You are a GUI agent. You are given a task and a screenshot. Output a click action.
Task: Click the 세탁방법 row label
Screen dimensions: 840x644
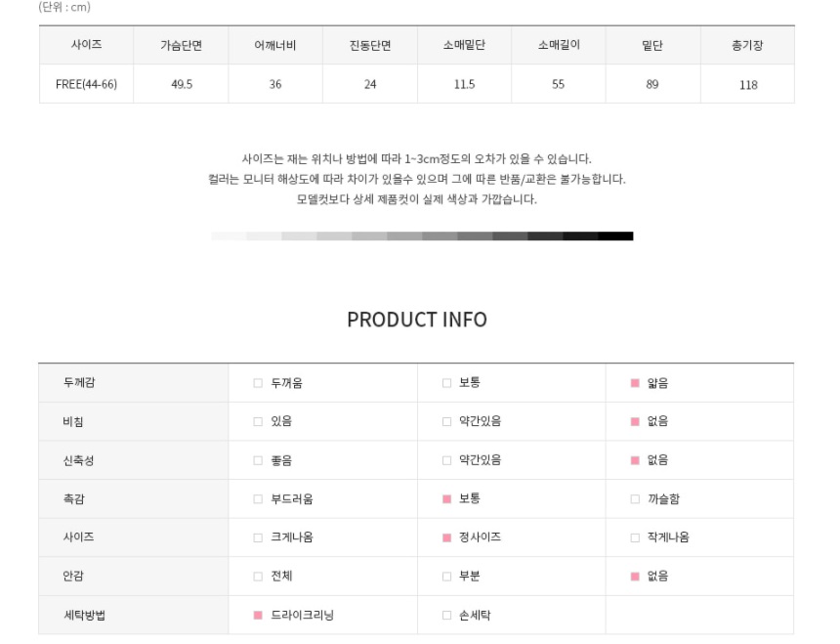[84, 615]
